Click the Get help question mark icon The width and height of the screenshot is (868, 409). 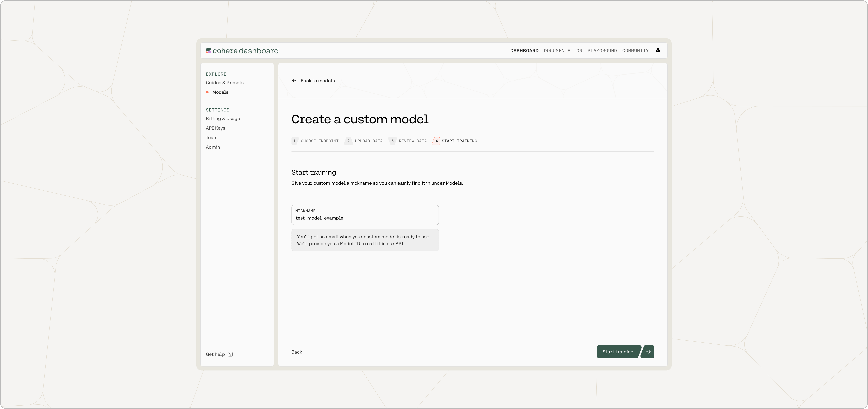pyautogui.click(x=230, y=354)
